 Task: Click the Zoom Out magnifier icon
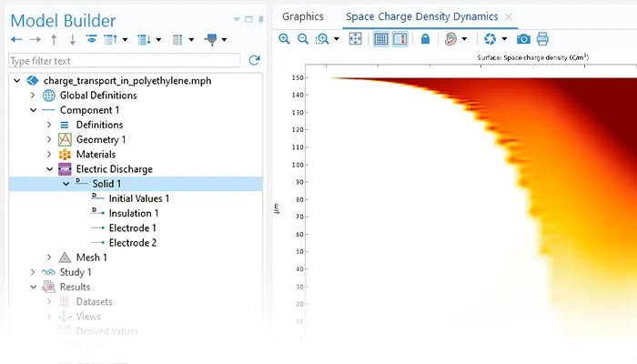point(303,39)
